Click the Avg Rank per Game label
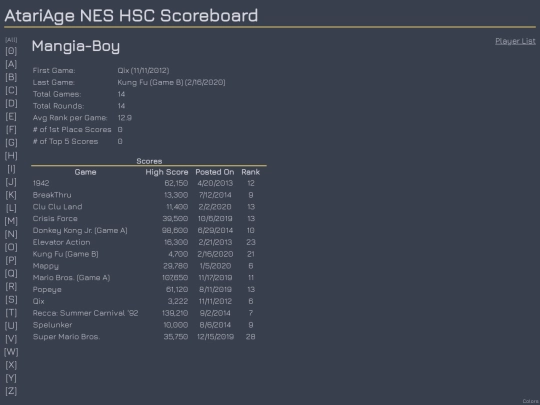Image resolution: width=540 pixels, height=405 pixels. point(70,118)
